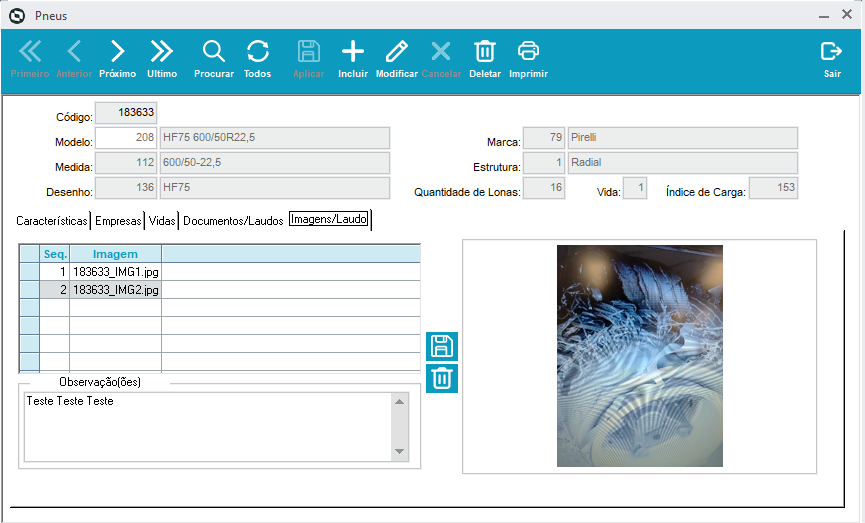865x523 pixels.
Task: Click the Desenho code field 136
Action: tap(126, 188)
